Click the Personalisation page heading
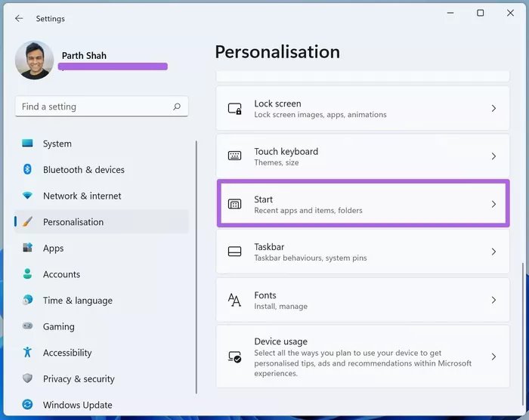 277,52
